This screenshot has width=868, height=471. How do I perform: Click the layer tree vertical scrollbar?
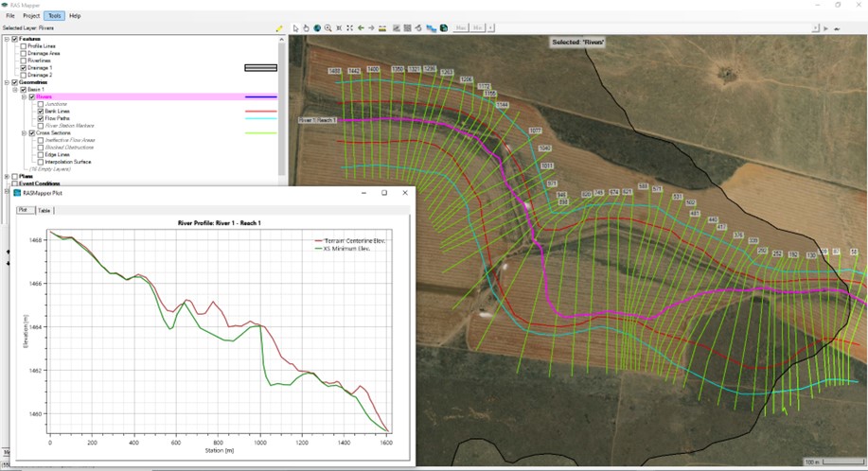click(282, 108)
